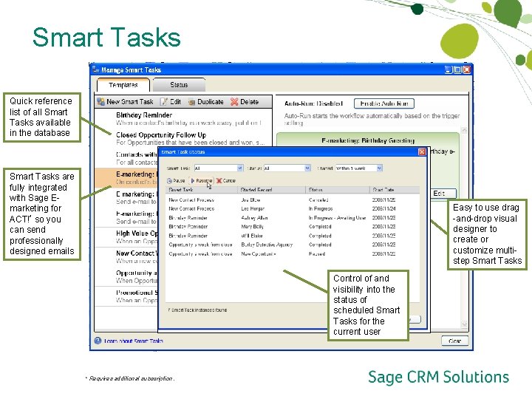Sort by the Smart Task column header
Viewport: 532px width, 399px height.
click(x=202, y=190)
